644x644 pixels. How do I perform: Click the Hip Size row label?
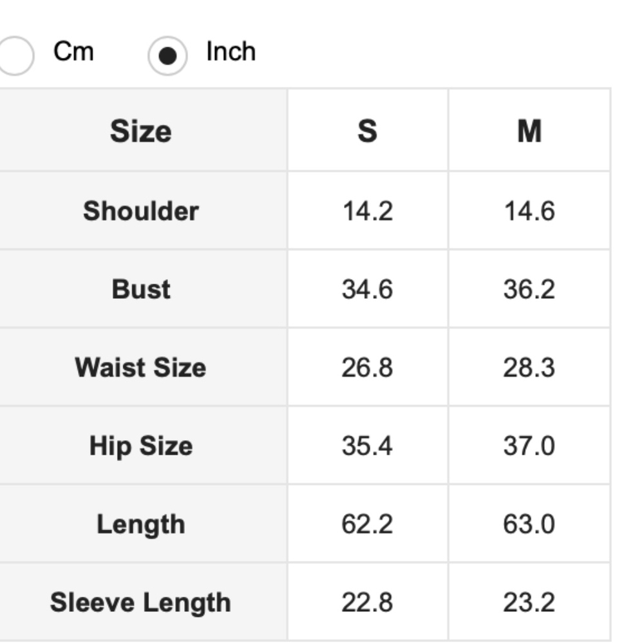pyautogui.click(x=140, y=446)
